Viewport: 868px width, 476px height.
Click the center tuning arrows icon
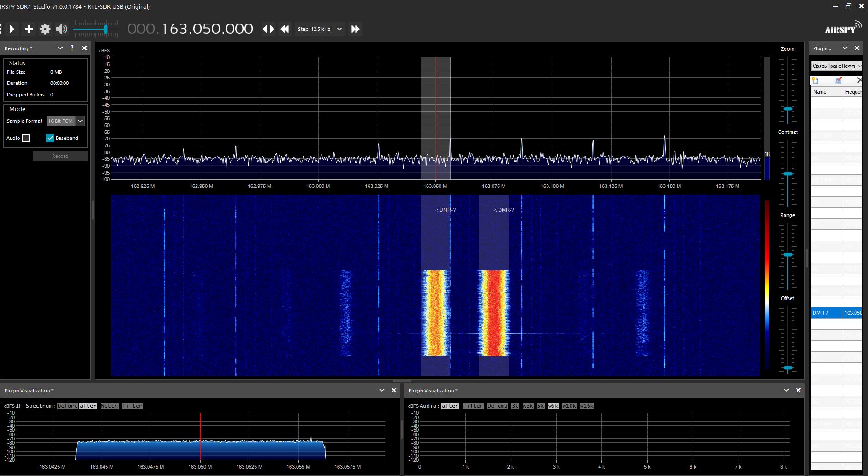[x=268, y=29]
